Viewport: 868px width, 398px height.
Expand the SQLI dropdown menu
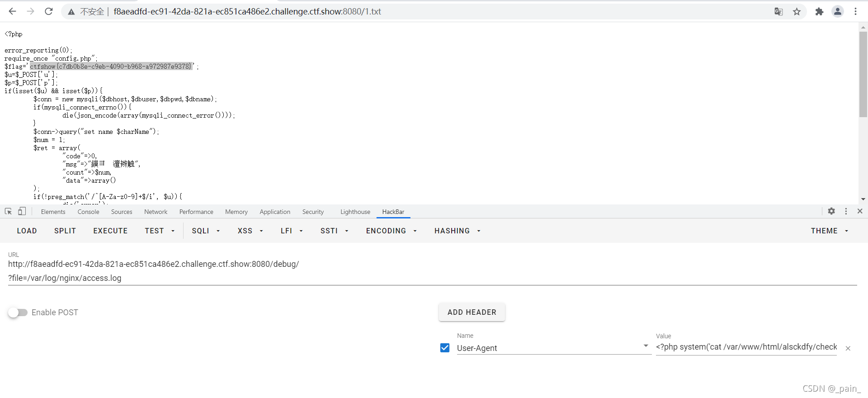[206, 231]
